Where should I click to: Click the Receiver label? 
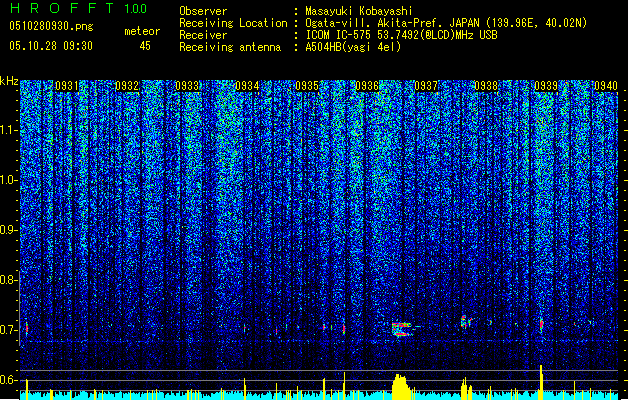tap(203, 35)
